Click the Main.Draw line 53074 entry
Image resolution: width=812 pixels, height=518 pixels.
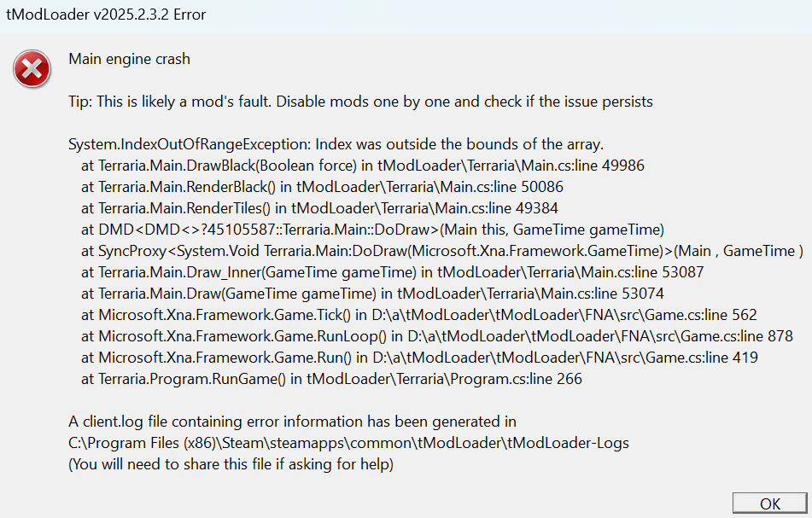point(372,294)
